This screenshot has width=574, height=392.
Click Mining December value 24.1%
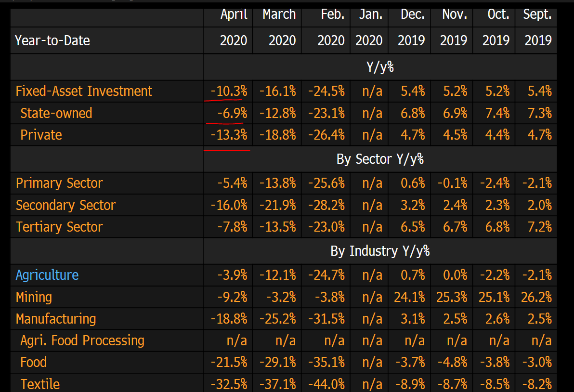(410, 297)
